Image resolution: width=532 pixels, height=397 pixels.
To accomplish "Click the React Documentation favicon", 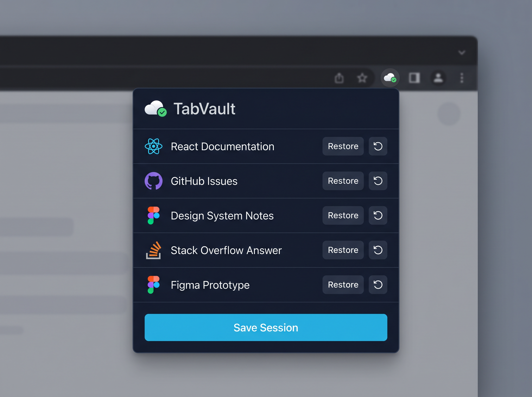I will [153, 146].
